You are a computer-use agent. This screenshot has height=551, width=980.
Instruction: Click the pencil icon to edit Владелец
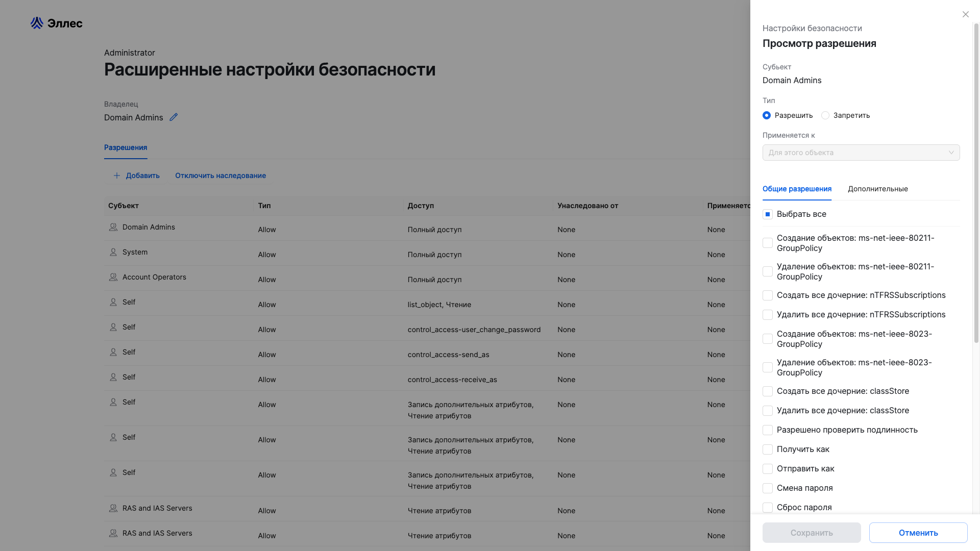173,117
